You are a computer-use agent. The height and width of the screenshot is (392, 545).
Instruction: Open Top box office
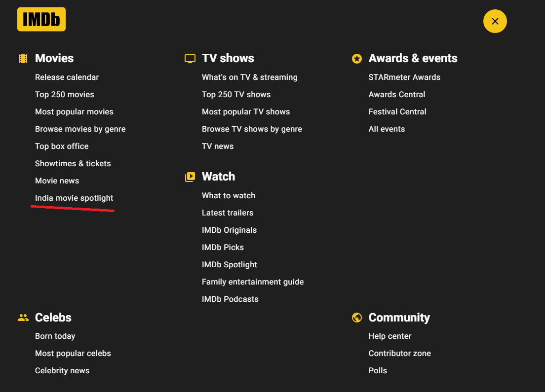62,146
